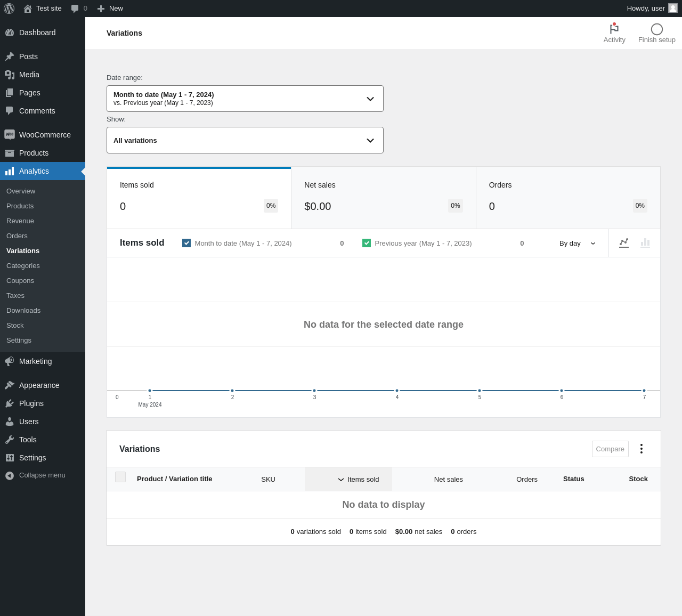The image size is (682, 616).
Task: Click the Compare button
Action: [x=610, y=449]
